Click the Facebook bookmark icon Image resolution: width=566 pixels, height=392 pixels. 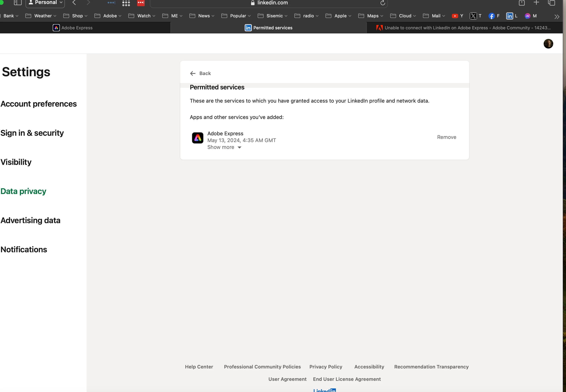(491, 16)
